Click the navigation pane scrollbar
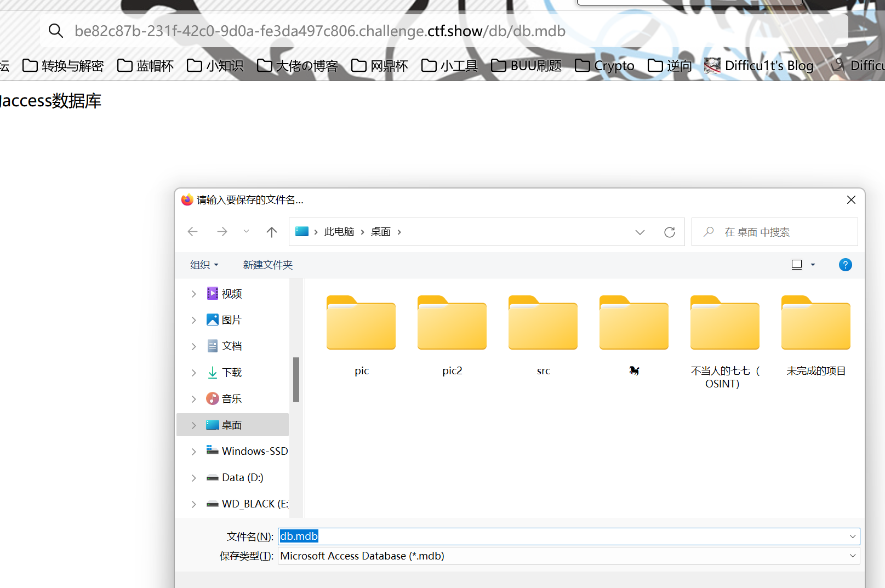Image resolution: width=885 pixels, height=588 pixels. [x=296, y=380]
